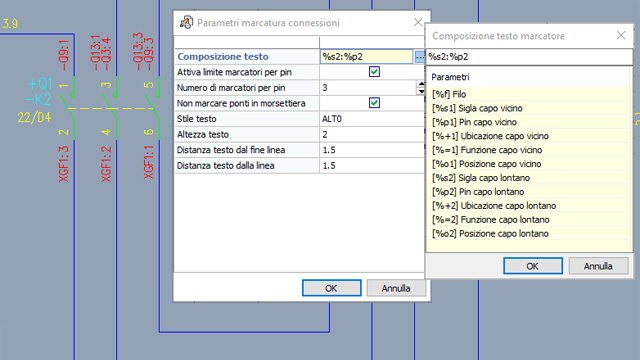Close the Composizione testo marcatore dialog
This screenshot has height=360, width=640.
tap(621, 36)
